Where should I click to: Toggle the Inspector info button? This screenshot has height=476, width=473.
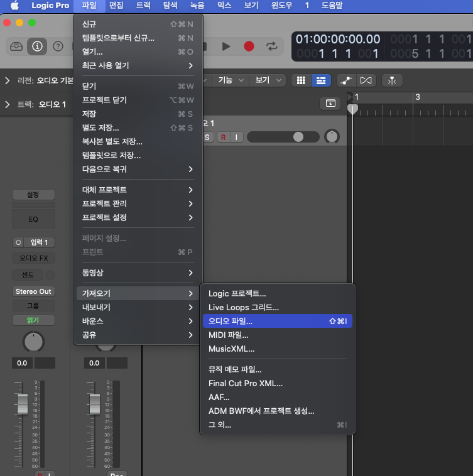(37, 46)
